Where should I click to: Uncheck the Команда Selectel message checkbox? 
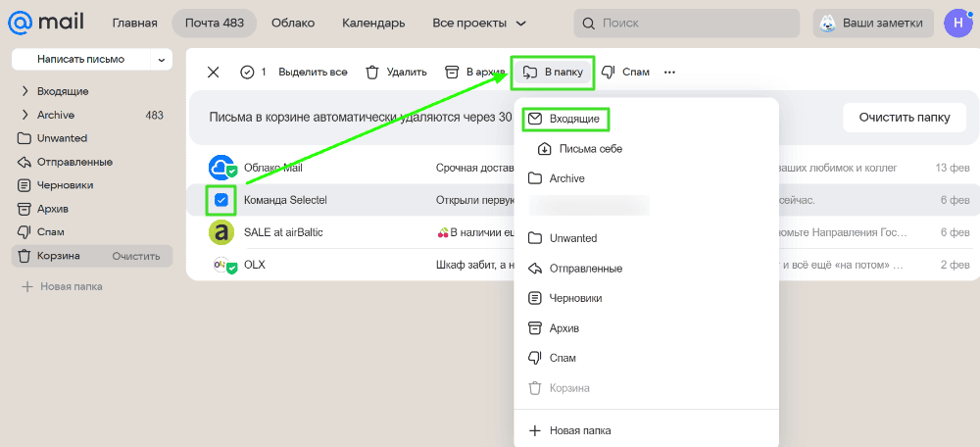click(221, 200)
